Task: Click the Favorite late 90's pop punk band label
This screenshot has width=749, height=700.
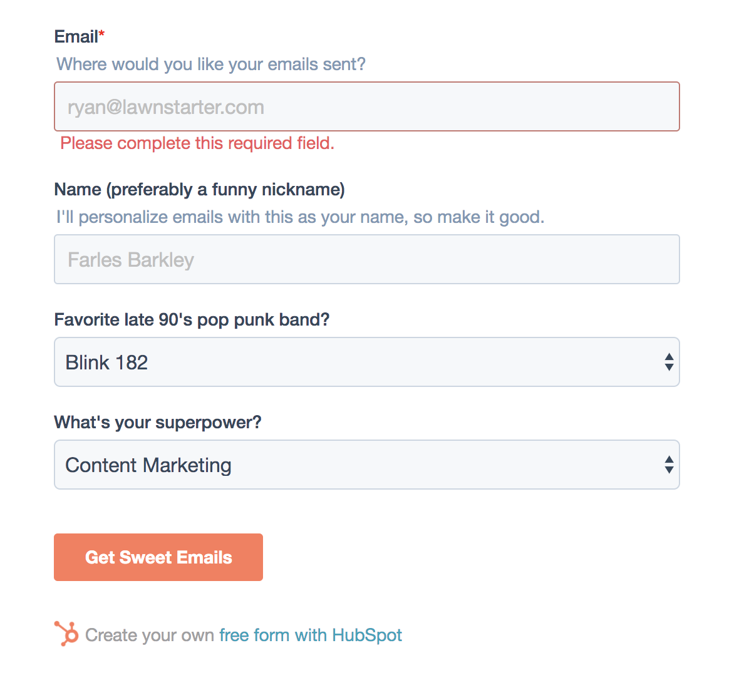Action: (192, 319)
